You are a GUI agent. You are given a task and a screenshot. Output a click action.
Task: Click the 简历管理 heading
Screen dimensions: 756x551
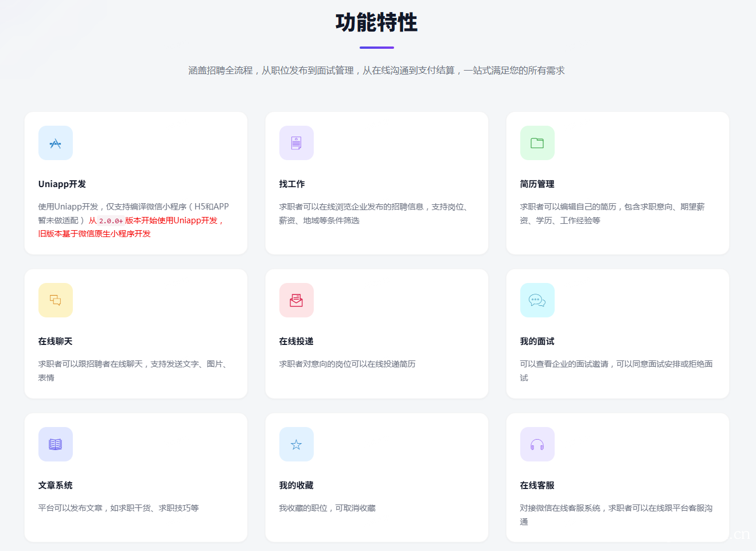(x=537, y=184)
